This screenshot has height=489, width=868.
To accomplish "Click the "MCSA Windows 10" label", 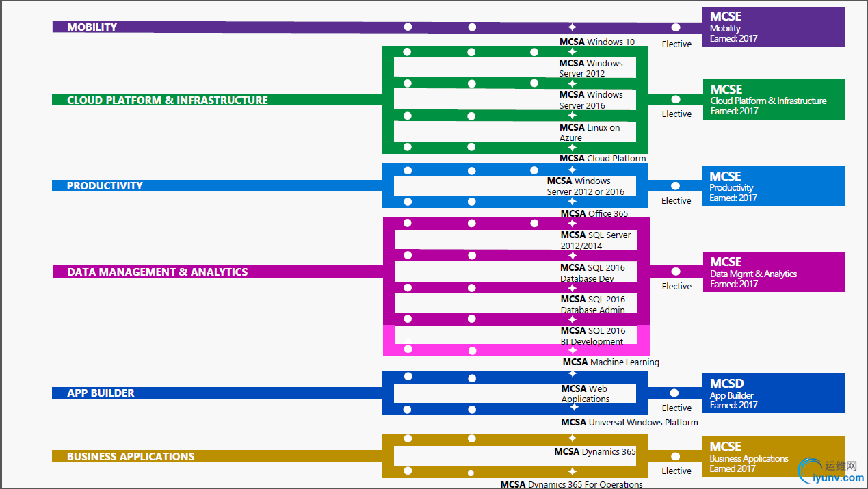I will (597, 42).
